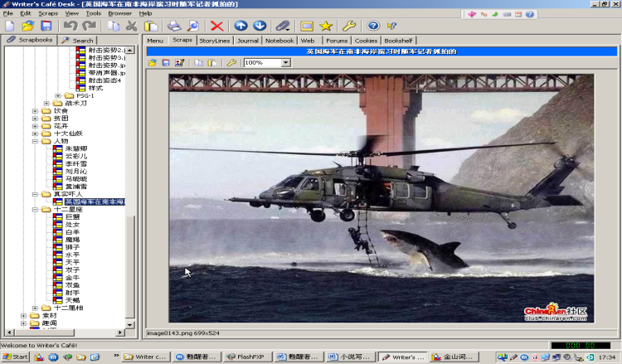The width and height of the screenshot is (622, 364).
Task: Click the Copy icon in main toolbar
Action: 114,27
